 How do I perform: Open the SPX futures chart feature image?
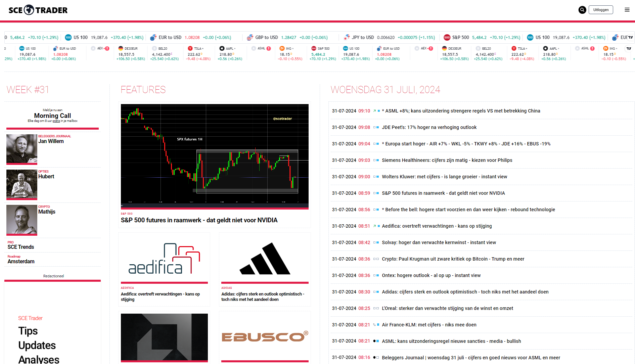tap(215, 155)
